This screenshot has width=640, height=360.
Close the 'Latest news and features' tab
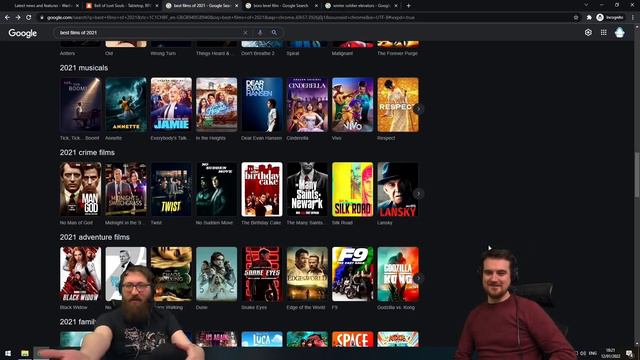77,6
